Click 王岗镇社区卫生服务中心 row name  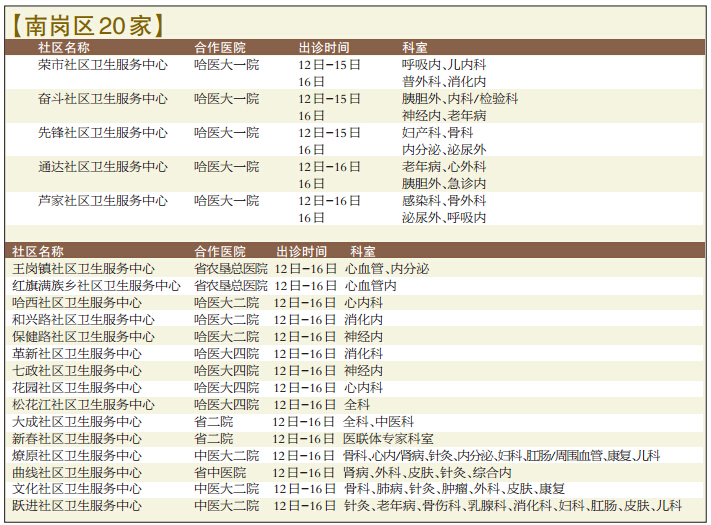pyautogui.click(x=83, y=269)
